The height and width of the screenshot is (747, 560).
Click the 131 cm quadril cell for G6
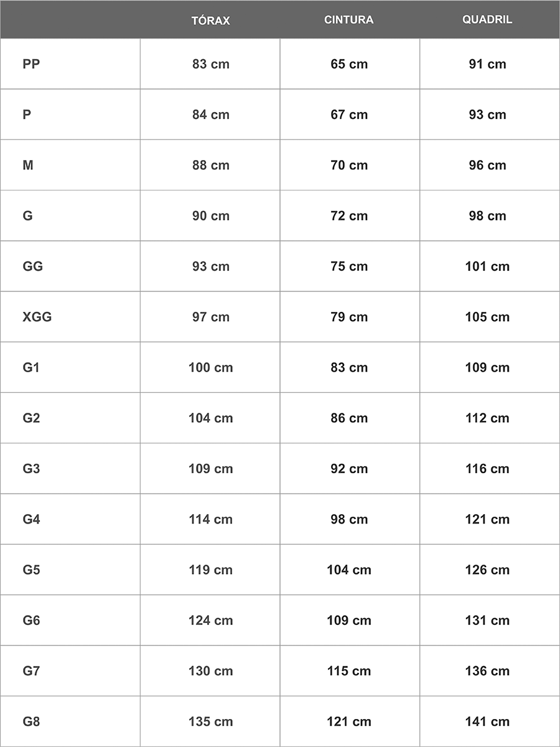click(487, 620)
